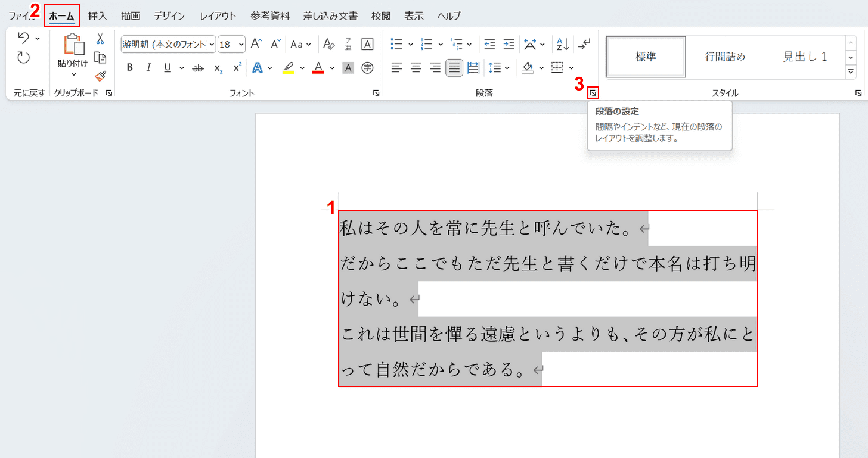
Task: Open the 挿入 tab
Action: coord(98,16)
